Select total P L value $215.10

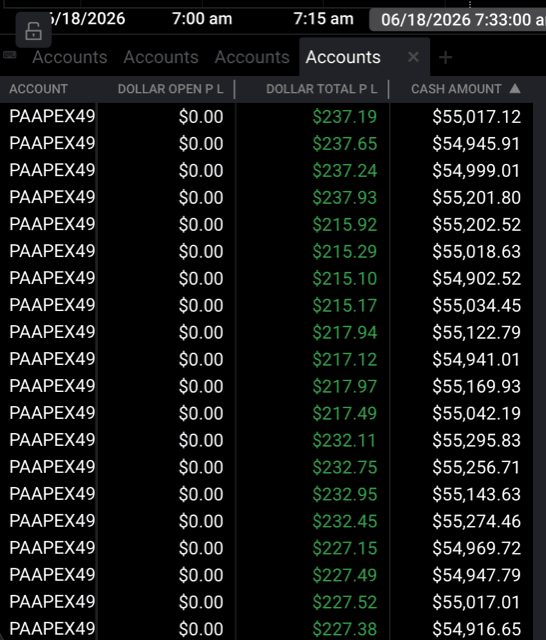[x=345, y=278]
